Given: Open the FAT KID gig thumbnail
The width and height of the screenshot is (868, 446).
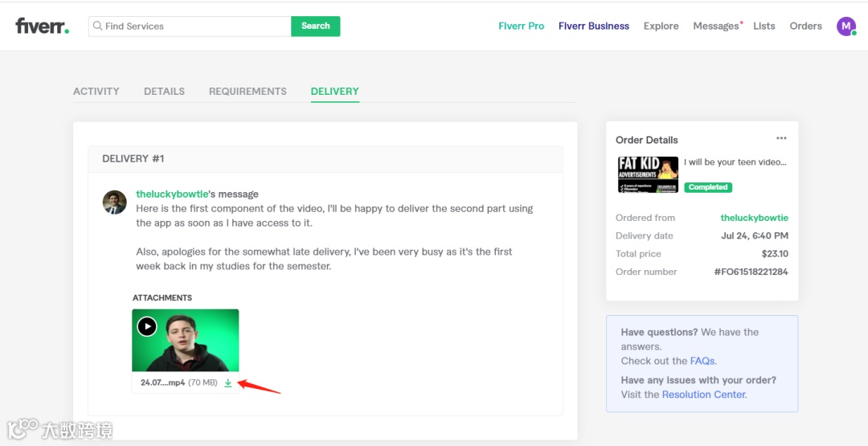Looking at the screenshot, I should point(649,174).
